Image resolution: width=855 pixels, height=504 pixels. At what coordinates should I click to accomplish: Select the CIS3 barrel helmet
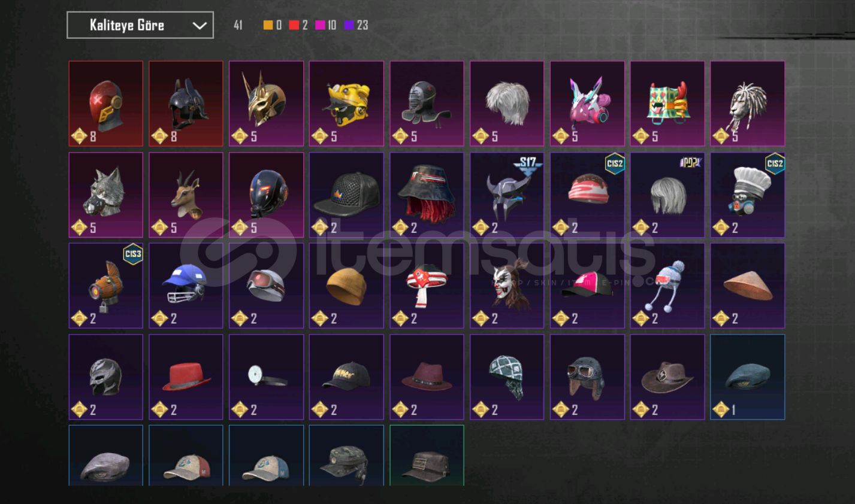106,286
